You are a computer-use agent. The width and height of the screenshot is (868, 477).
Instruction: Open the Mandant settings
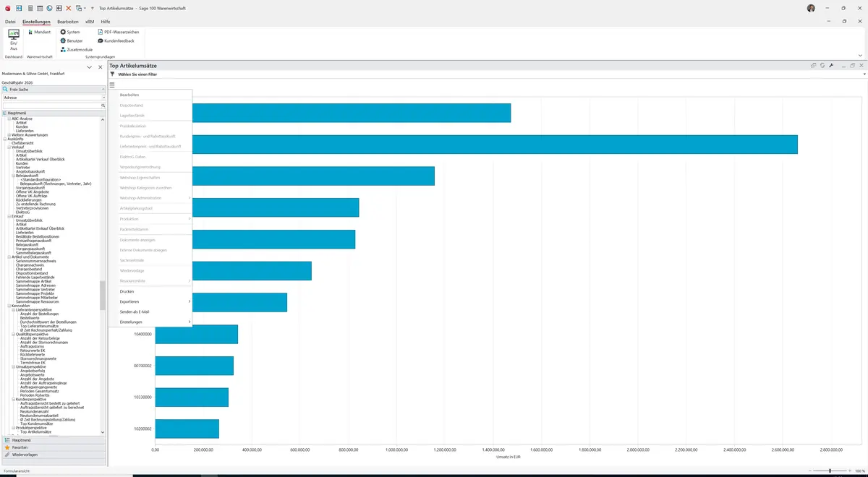pos(39,32)
